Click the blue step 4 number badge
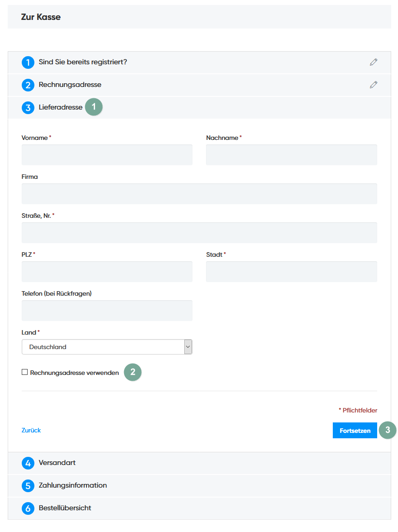This screenshot has width=398, height=532. coord(28,463)
